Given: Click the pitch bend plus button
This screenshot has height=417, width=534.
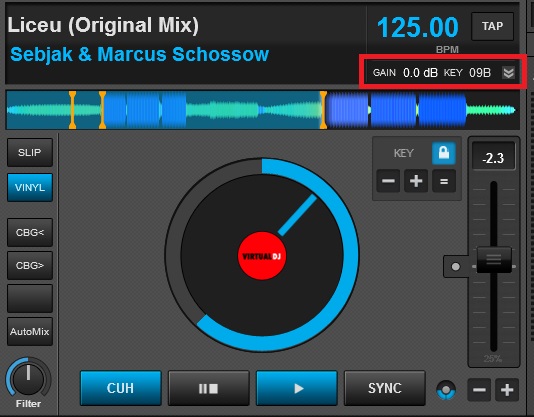Looking at the screenshot, I should click(507, 390).
